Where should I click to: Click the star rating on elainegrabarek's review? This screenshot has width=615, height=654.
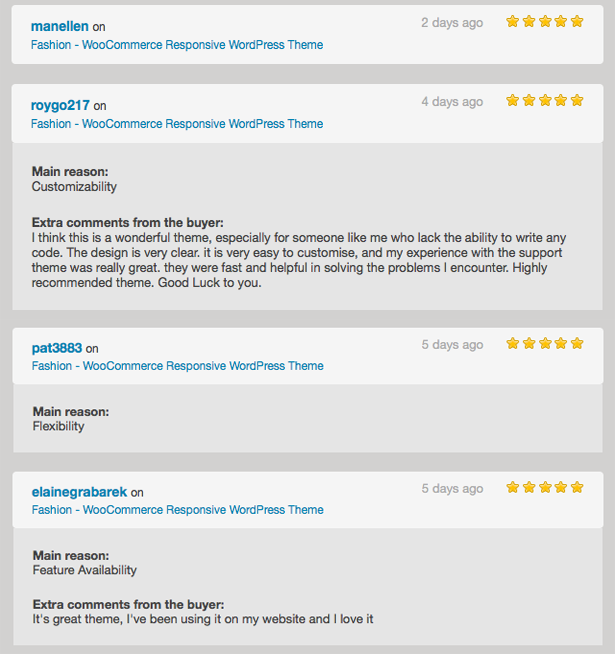click(544, 487)
